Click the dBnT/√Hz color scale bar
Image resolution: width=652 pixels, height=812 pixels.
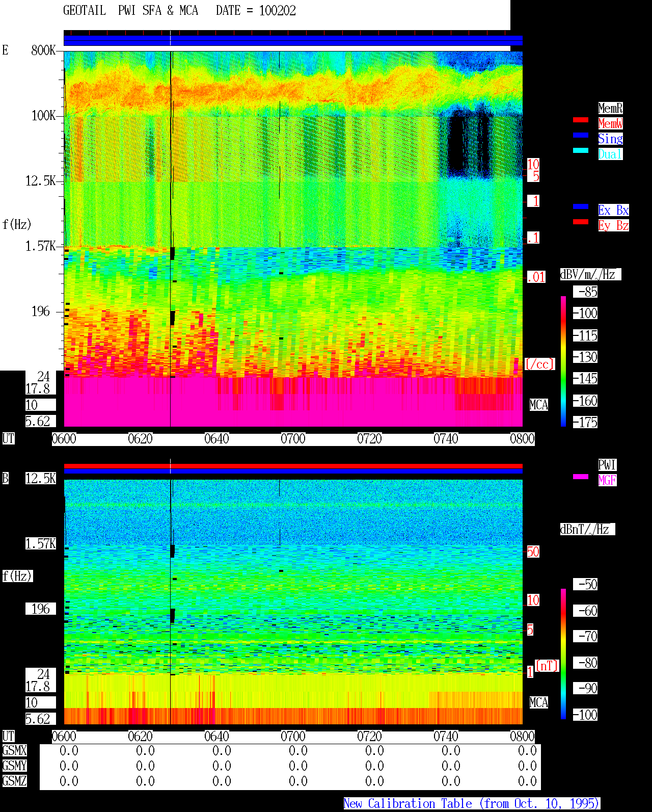pos(563,654)
